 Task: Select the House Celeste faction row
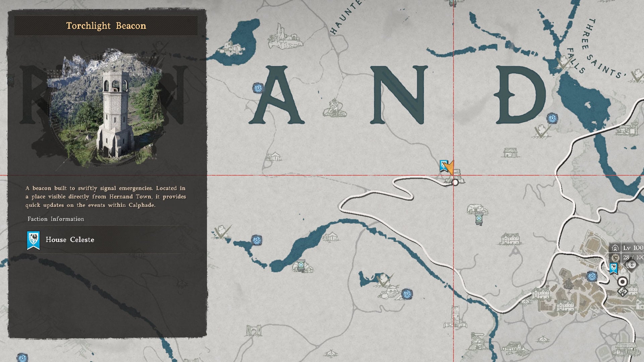tap(106, 240)
